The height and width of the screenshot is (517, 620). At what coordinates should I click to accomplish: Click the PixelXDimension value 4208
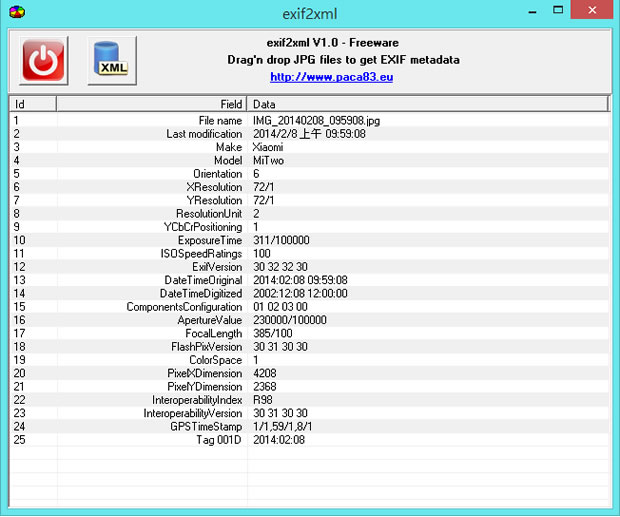click(x=267, y=373)
